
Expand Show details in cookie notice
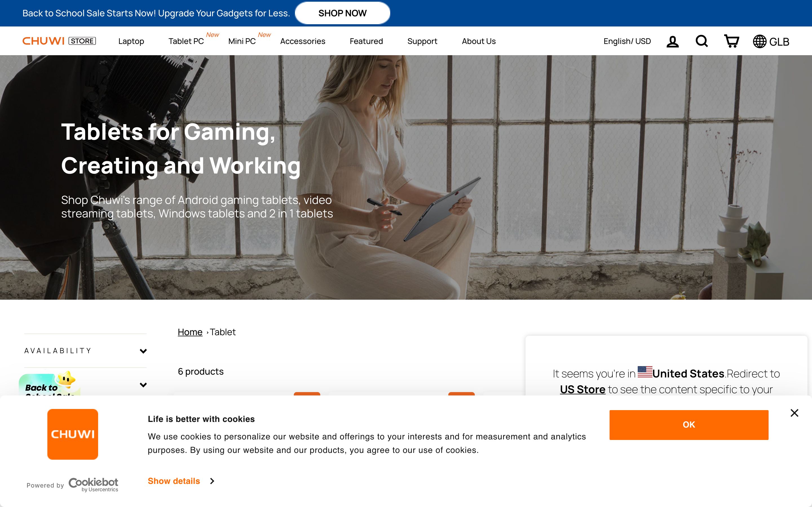181,481
